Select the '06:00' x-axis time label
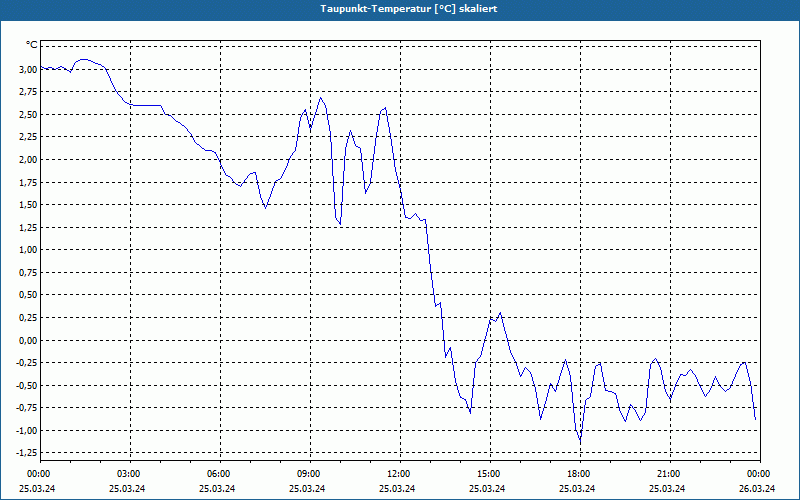The height and width of the screenshot is (500, 800). pyautogui.click(x=218, y=474)
